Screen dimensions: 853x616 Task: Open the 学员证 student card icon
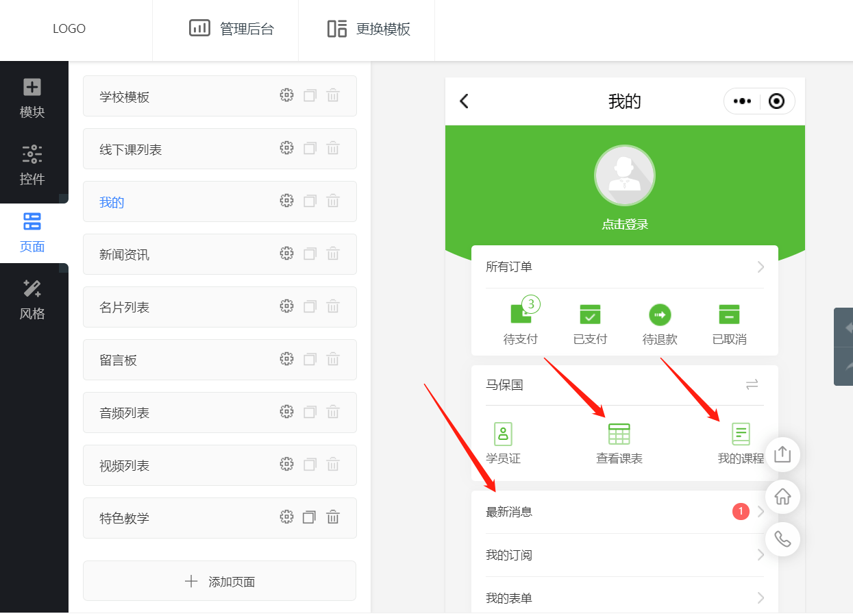pyautogui.click(x=504, y=434)
